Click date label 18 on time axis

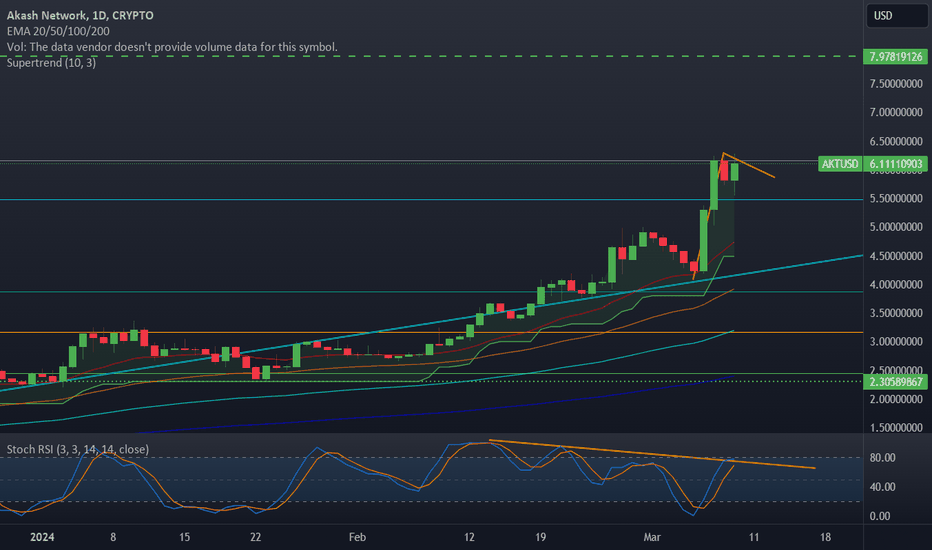[x=825, y=537]
